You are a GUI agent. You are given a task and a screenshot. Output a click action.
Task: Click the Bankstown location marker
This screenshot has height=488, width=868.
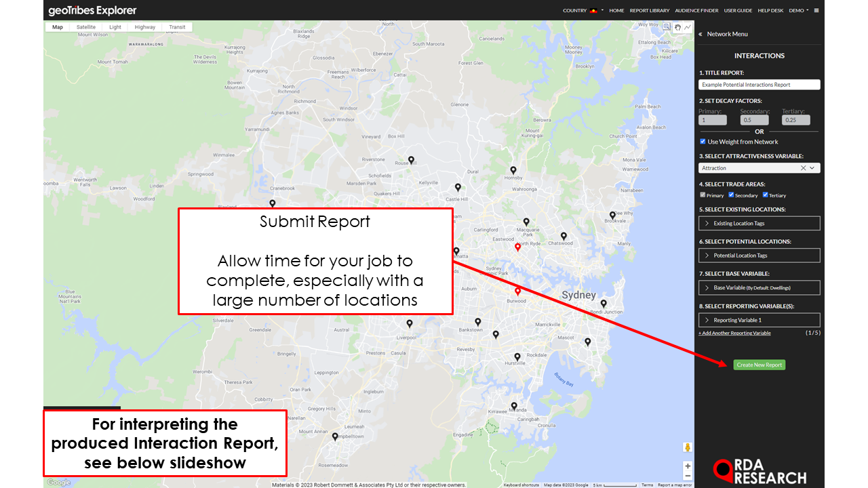pos(478,322)
